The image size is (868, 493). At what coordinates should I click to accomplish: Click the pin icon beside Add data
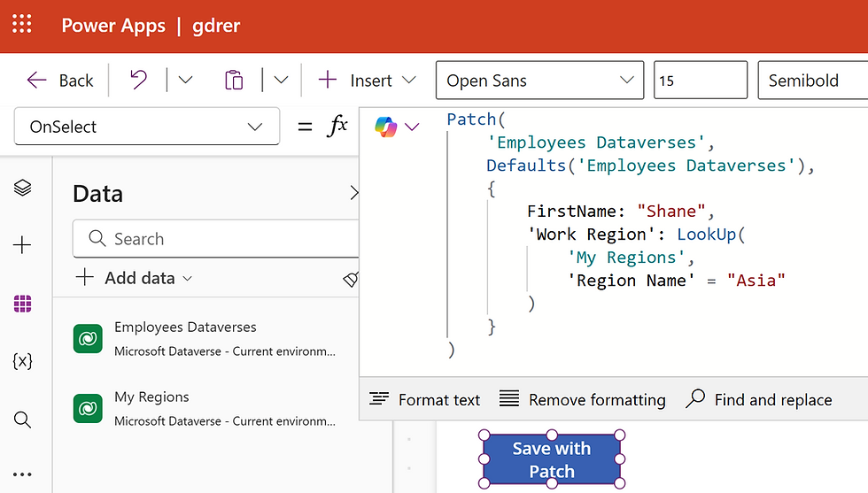coord(351,280)
